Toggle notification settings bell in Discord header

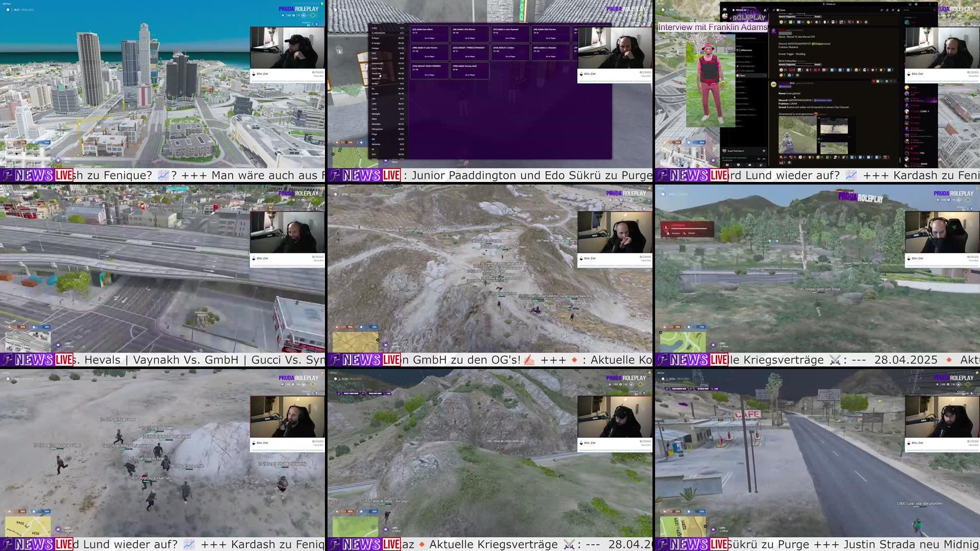(x=887, y=10)
